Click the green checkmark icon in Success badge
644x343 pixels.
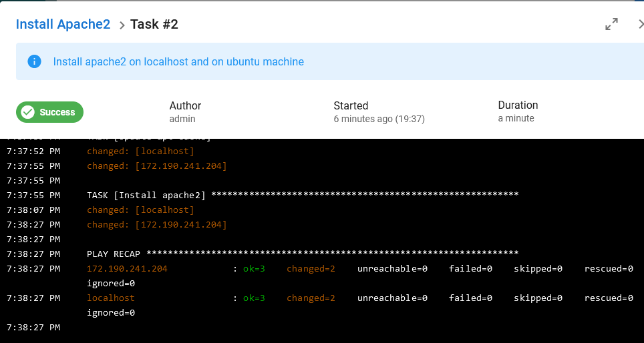27,112
